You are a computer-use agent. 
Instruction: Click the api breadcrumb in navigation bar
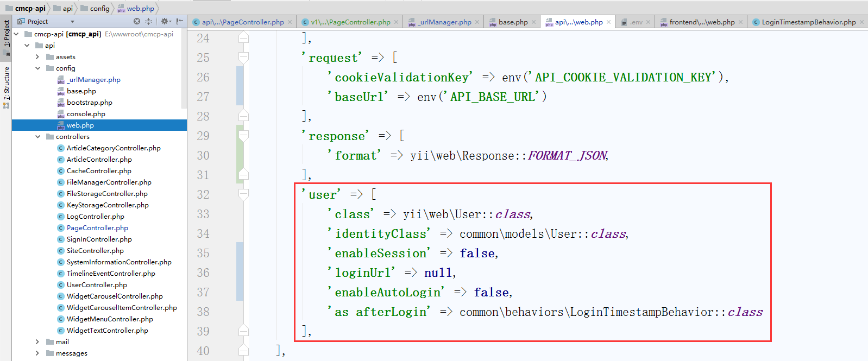(63, 8)
